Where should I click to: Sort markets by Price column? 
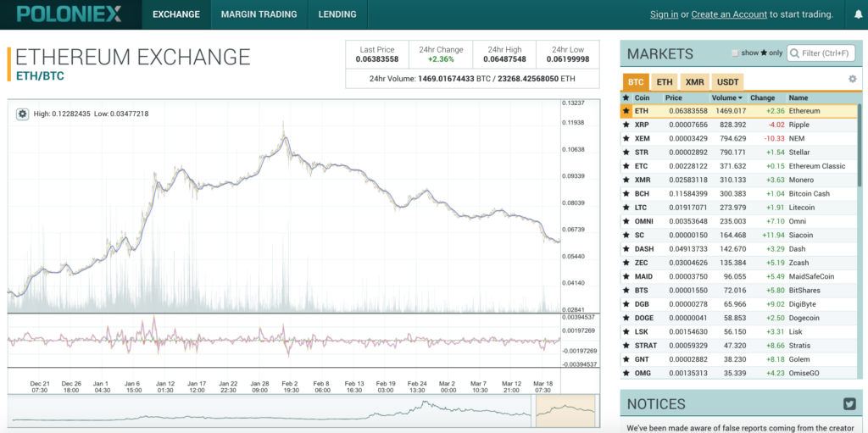point(674,97)
